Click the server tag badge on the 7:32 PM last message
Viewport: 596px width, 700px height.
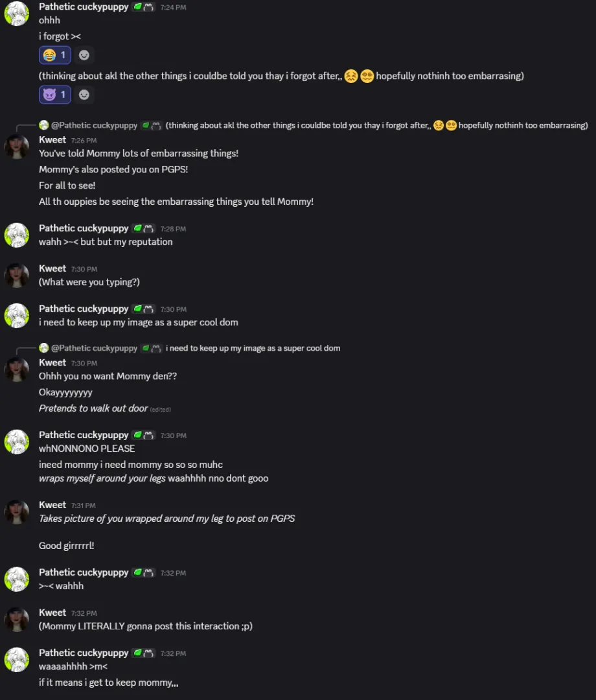pyautogui.click(x=143, y=653)
